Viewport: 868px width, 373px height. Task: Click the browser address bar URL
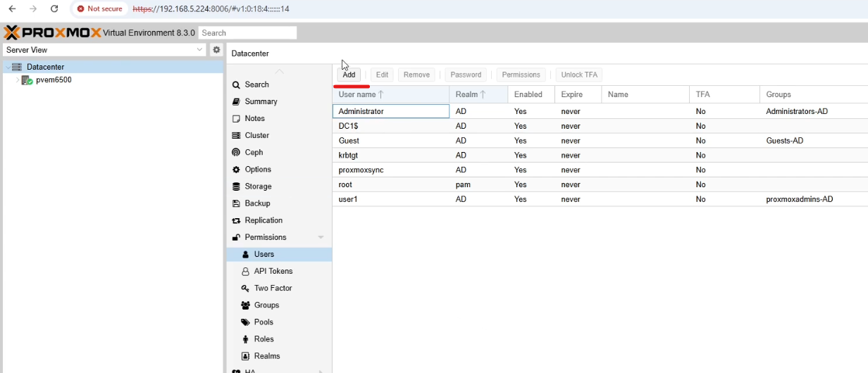(211, 9)
